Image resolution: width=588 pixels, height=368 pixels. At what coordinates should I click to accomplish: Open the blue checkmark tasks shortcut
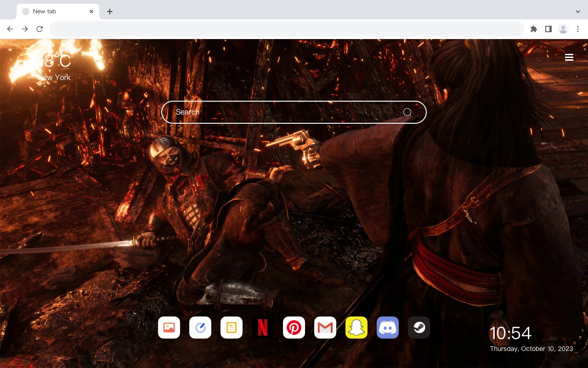[x=200, y=328]
